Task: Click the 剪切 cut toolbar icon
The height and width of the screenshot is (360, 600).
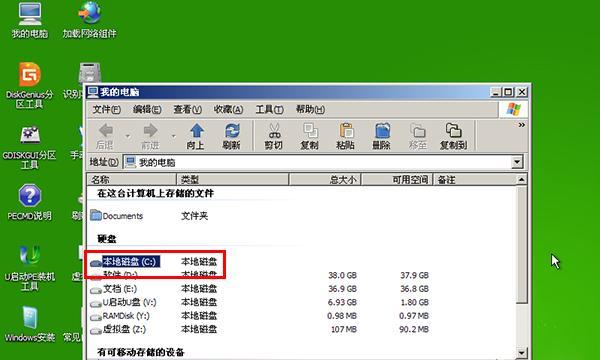Action: point(274,137)
